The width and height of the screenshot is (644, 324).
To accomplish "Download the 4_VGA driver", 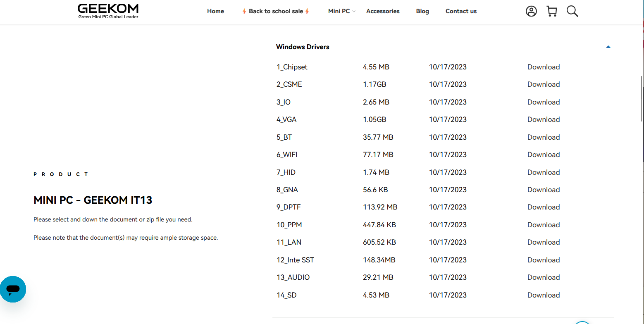I will (544, 119).
